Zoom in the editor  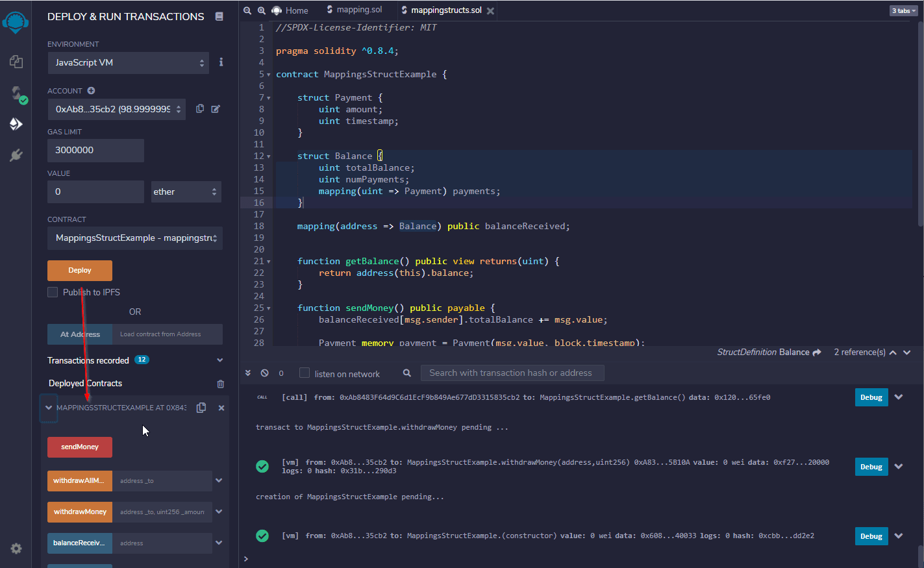[262, 10]
